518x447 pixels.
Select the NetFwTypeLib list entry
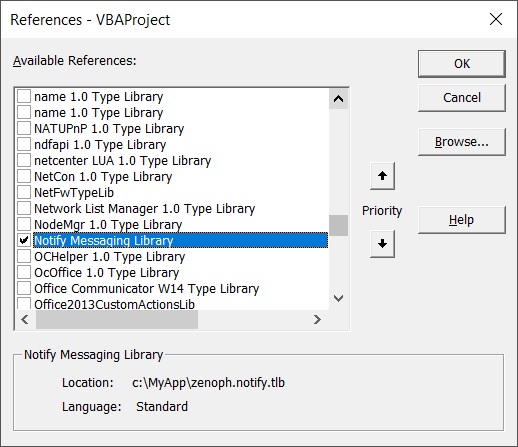[x=74, y=192]
